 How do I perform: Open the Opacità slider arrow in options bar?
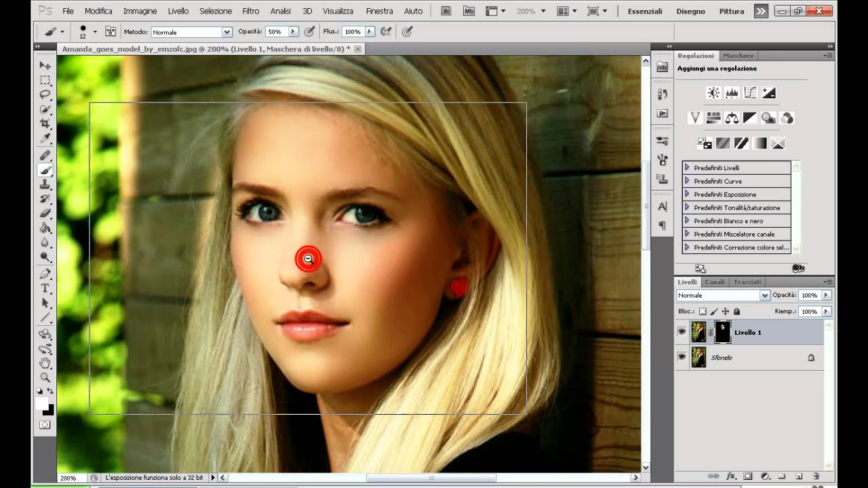click(294, 32)
